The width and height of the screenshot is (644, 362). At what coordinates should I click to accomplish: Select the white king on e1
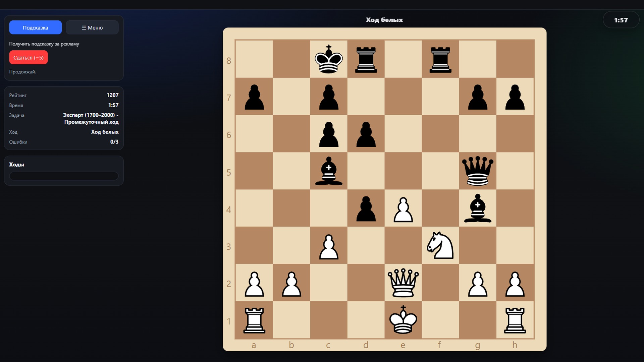pos(403,320)
